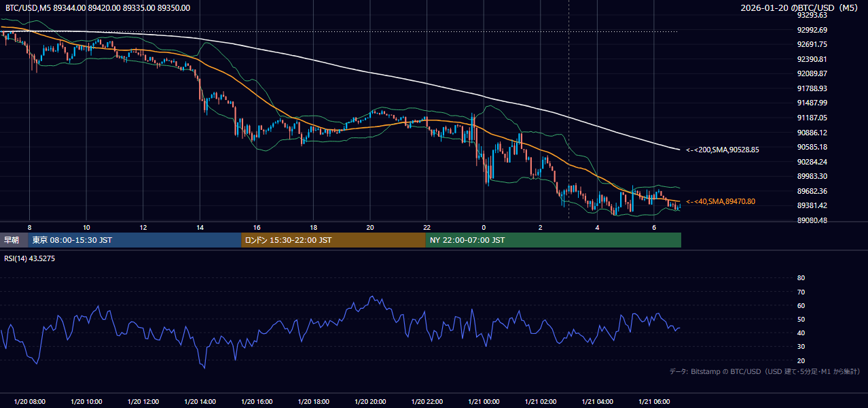Click the price axis value 89080.48

point(812,220)
